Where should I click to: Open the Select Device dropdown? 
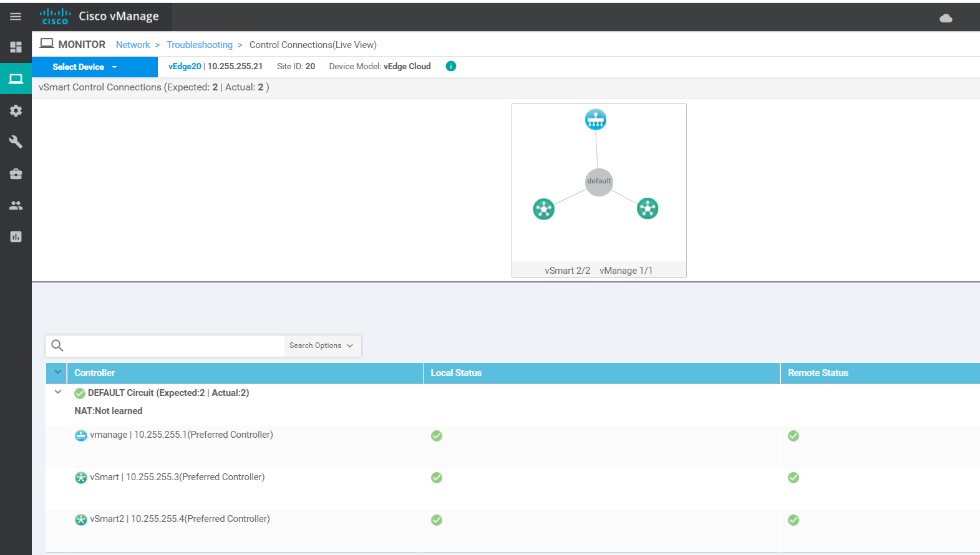coord(94,67)
